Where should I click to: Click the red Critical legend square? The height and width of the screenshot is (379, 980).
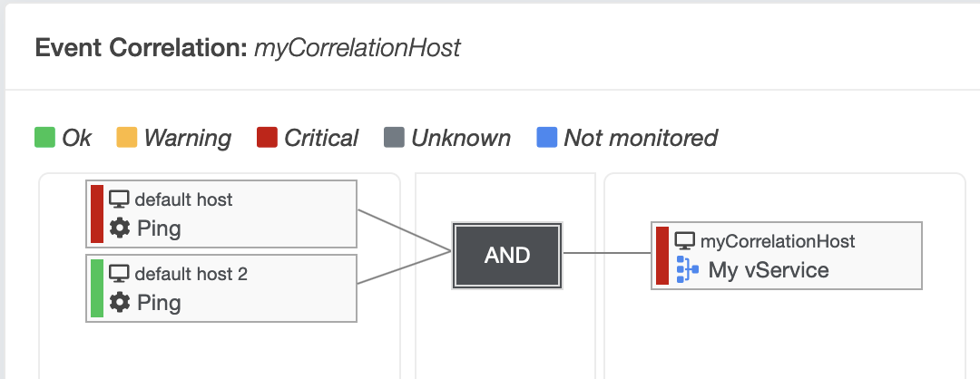click(267, 137)
